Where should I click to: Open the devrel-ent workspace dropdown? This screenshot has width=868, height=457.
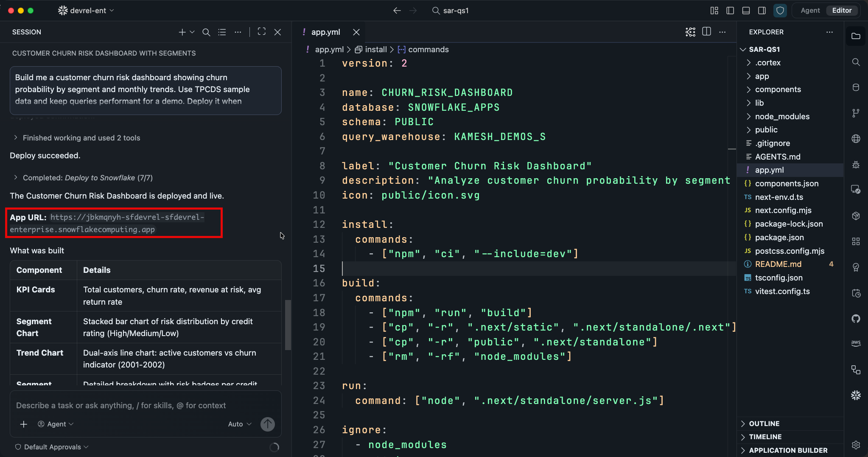(x=86, y=11)
